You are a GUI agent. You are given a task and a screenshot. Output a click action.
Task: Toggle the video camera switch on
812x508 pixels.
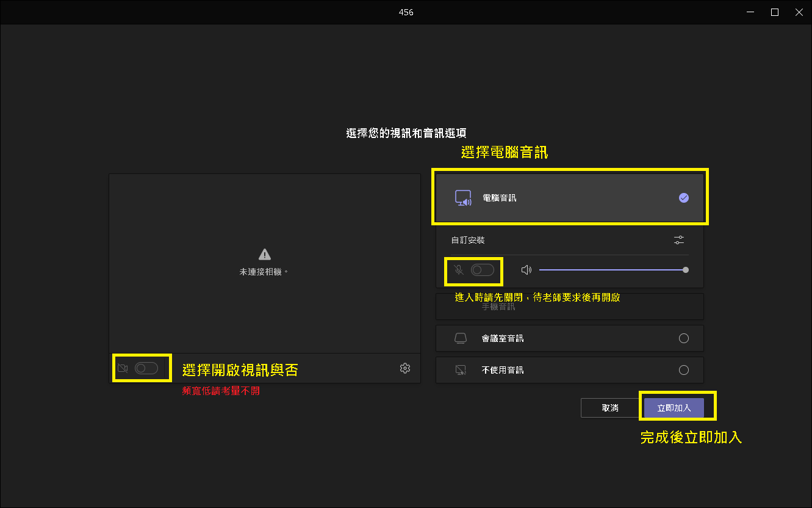point(146,368)
